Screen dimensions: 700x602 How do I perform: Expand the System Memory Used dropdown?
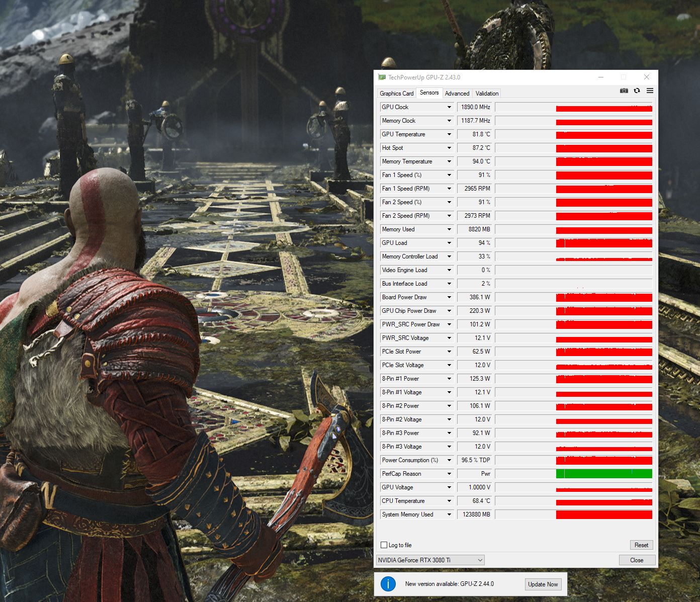click(x=449, y=514)
